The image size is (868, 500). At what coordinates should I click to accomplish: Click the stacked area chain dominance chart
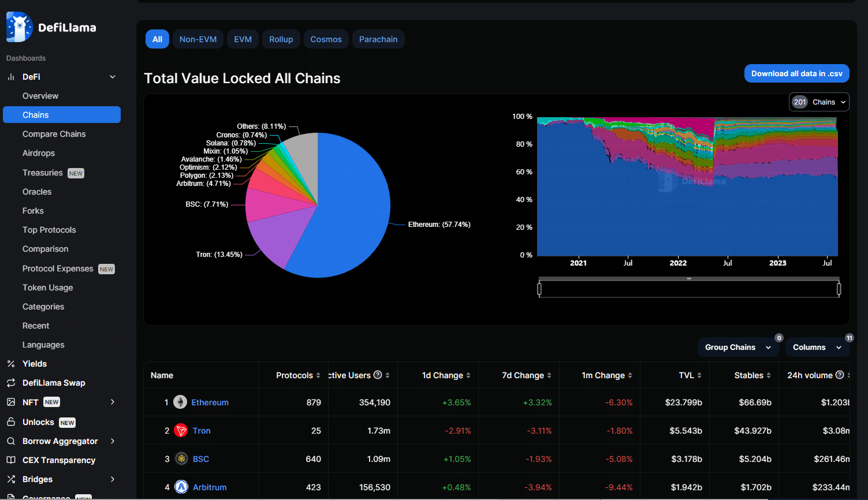(687, 186)
